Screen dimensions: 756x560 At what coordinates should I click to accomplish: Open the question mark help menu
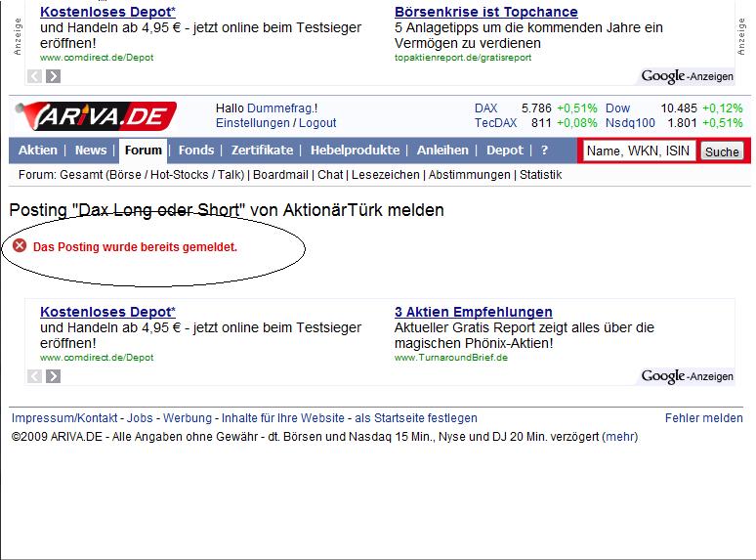point(544,151)
